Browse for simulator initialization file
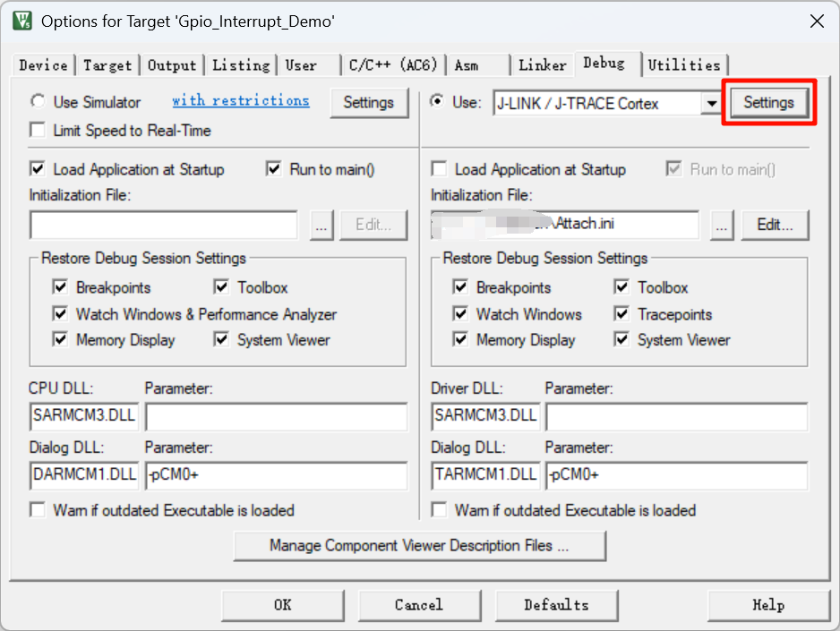The width and height of the screenshot is (840, 631). click(x=321, y=225)
